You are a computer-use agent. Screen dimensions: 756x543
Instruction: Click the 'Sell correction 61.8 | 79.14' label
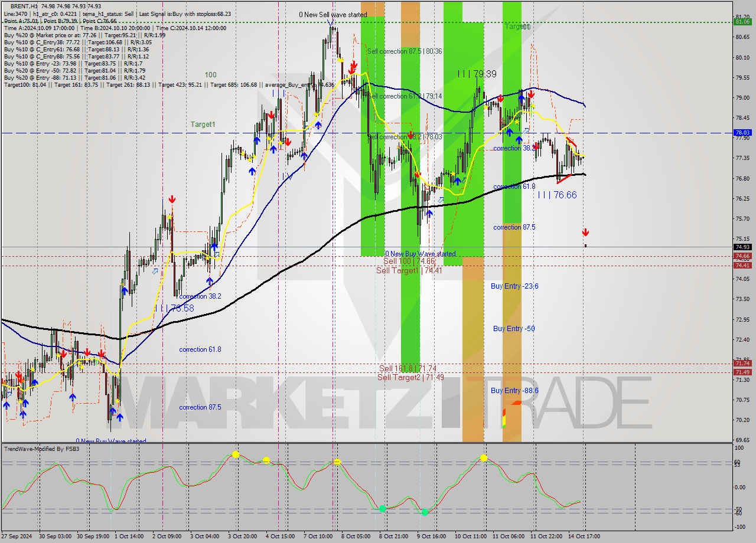tap(405, 96)
